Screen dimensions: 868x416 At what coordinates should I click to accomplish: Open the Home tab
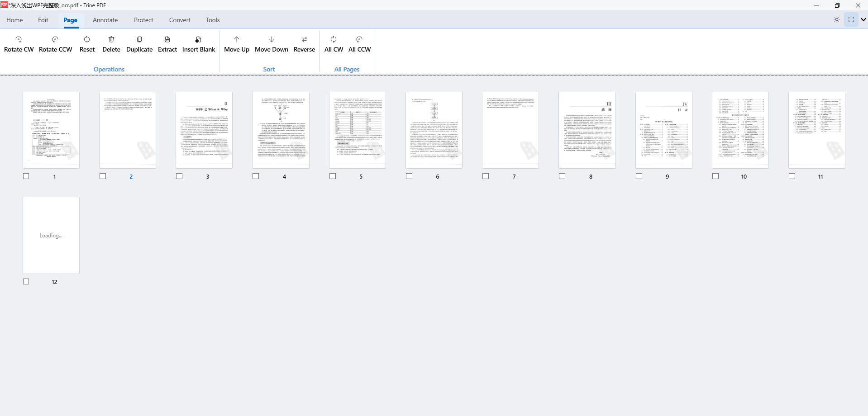point(14,20)
